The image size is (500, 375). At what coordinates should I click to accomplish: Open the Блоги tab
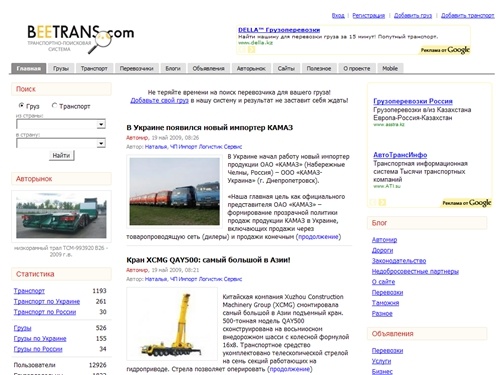(173, 68)
